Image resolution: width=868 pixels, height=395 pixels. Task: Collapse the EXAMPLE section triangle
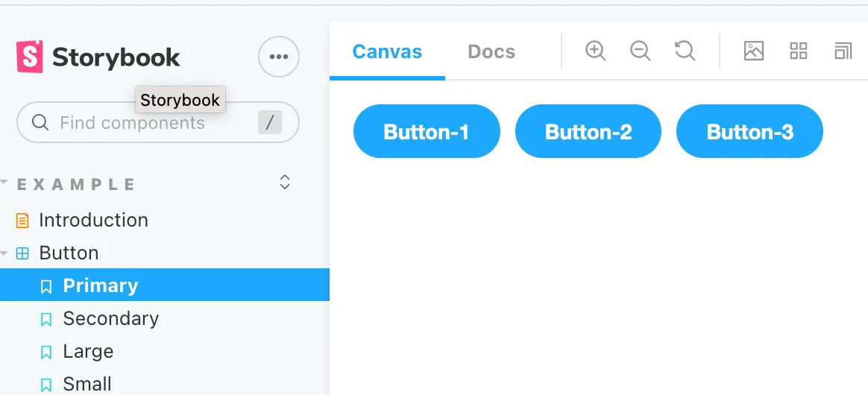[5, 182]
